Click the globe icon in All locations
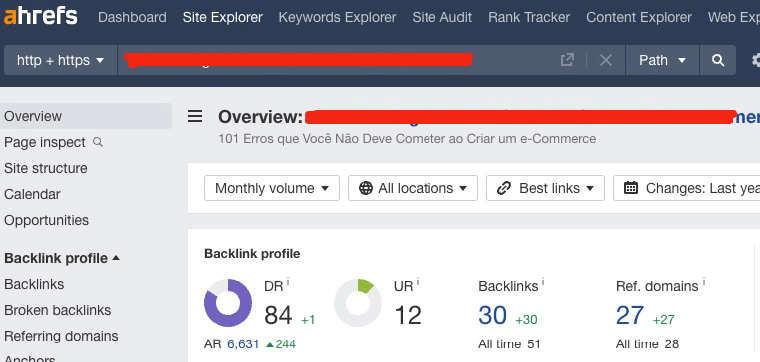The width and height of the screenshot is (760, 362). [x=366, y=188]
